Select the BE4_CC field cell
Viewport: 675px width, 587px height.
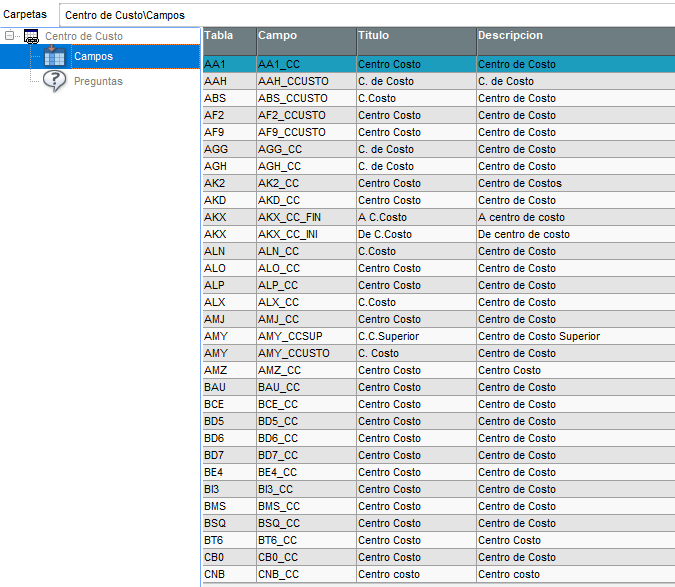click(x=307, y=472)
